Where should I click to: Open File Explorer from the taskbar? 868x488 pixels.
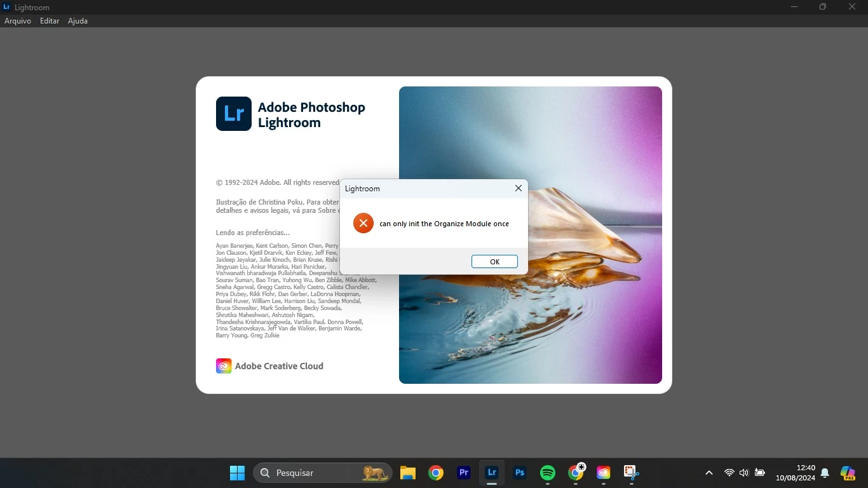pyautogui.click(x=408, y=473)
